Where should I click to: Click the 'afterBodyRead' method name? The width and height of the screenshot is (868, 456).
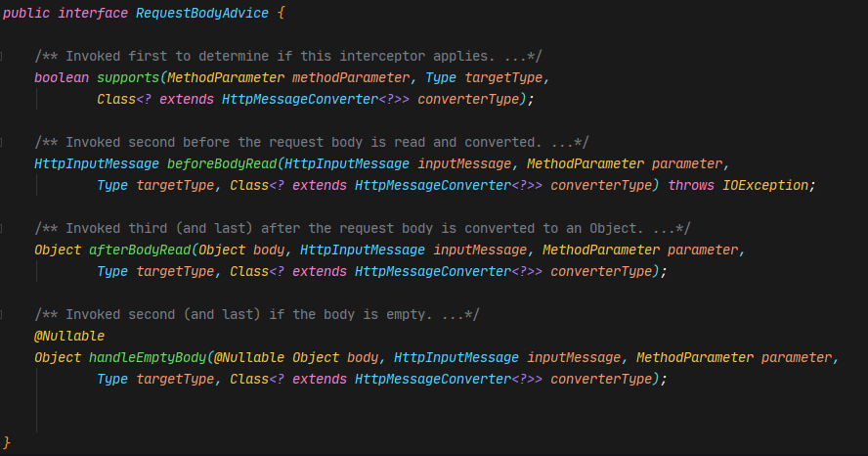click(140, 251)
